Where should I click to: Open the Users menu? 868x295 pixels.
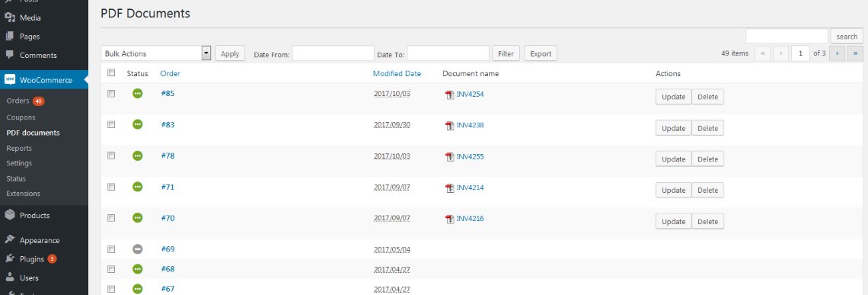click(x=30, y=277)
